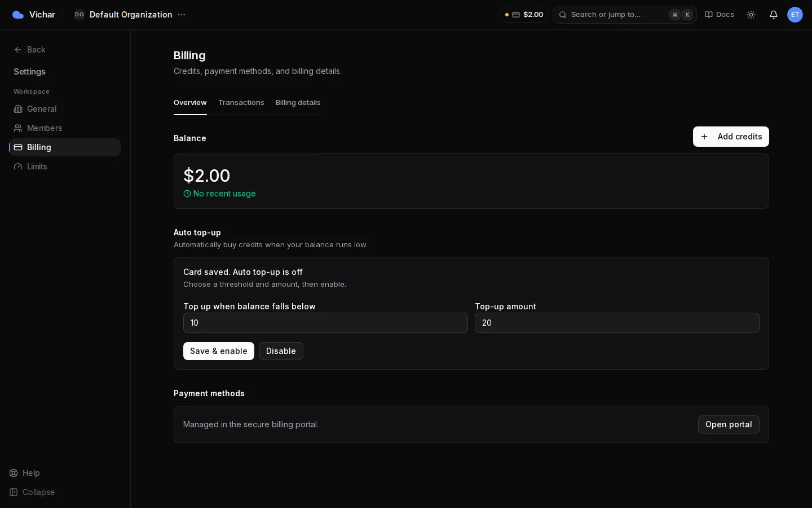812x508 pixels.
Task: Switch to the Transactions tab
Action: pos(241,103)
